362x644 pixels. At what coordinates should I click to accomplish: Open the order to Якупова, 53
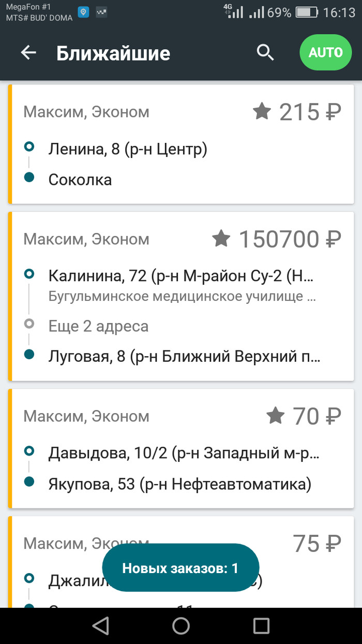coord(179,484)
